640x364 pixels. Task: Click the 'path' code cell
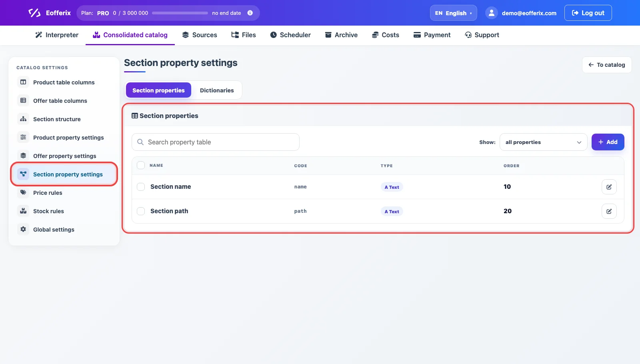tap(300, 211)
